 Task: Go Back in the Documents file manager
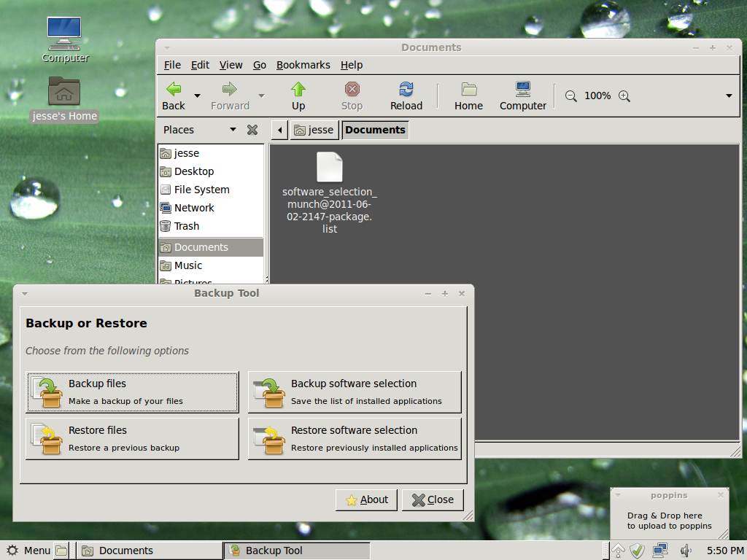pyautogui.click(x=174, y=96)
